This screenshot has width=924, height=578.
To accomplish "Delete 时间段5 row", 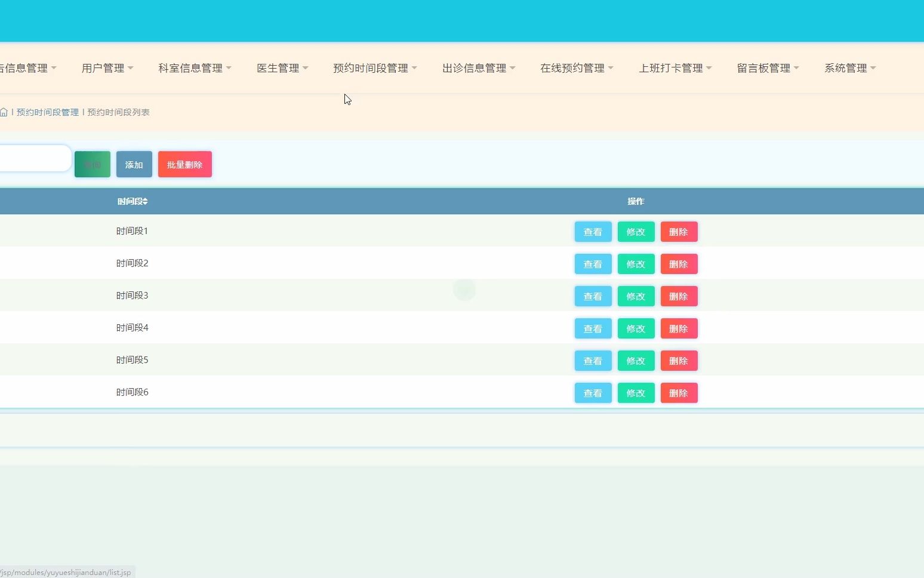I will pos(679,361).
